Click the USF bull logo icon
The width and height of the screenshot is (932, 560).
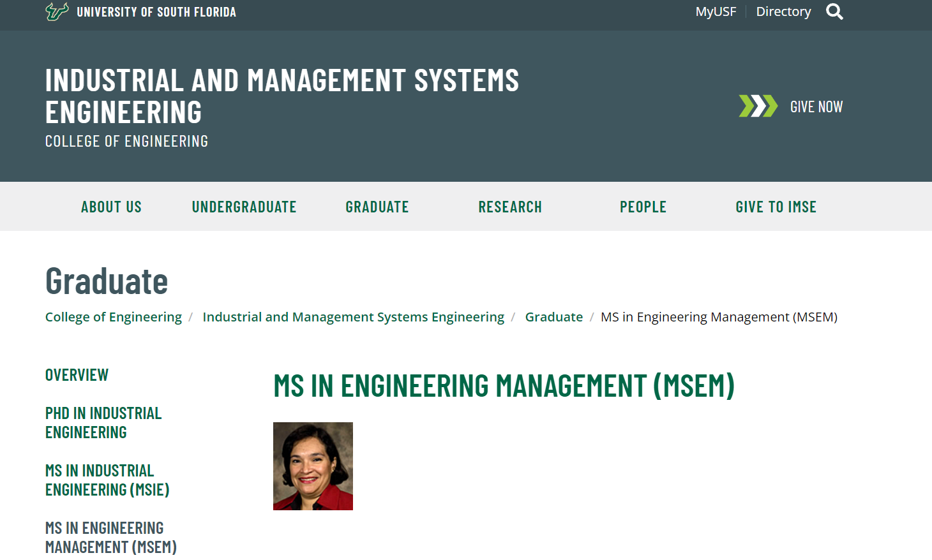(x=57, y=11)
